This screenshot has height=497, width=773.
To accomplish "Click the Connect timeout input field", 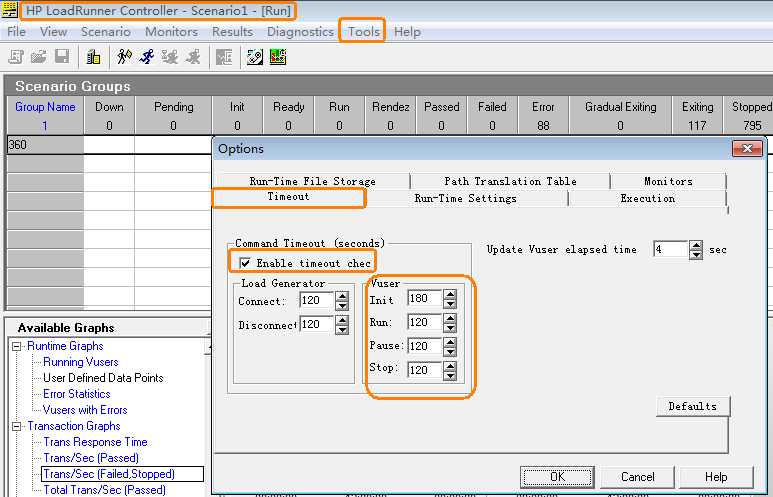I will pyautogui.click(x=316, y=300).
